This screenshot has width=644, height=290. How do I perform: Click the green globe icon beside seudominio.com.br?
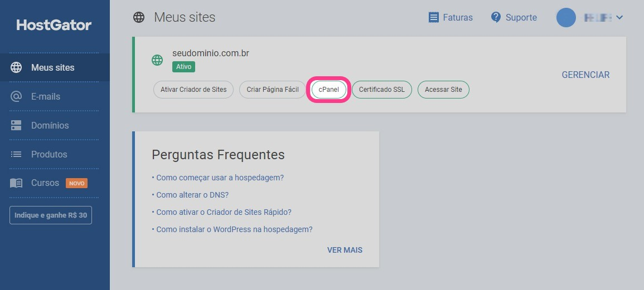pyautogui.click(x=157, y=60)
